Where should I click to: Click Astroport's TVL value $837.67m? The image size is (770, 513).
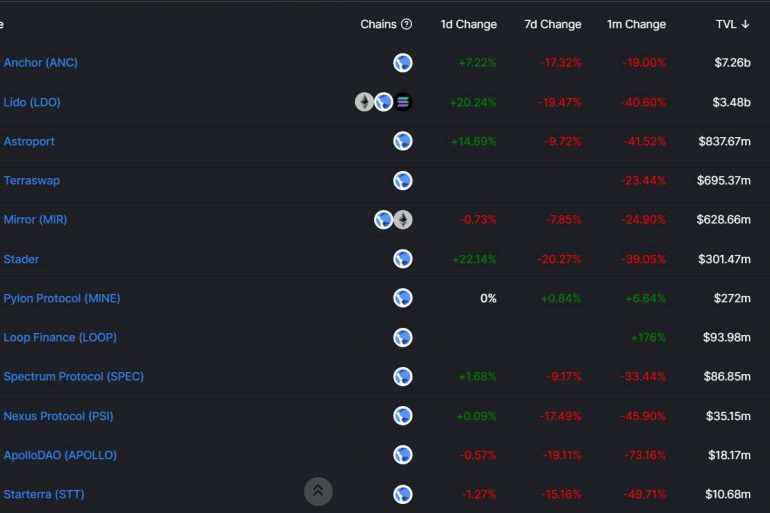(724, 141)
